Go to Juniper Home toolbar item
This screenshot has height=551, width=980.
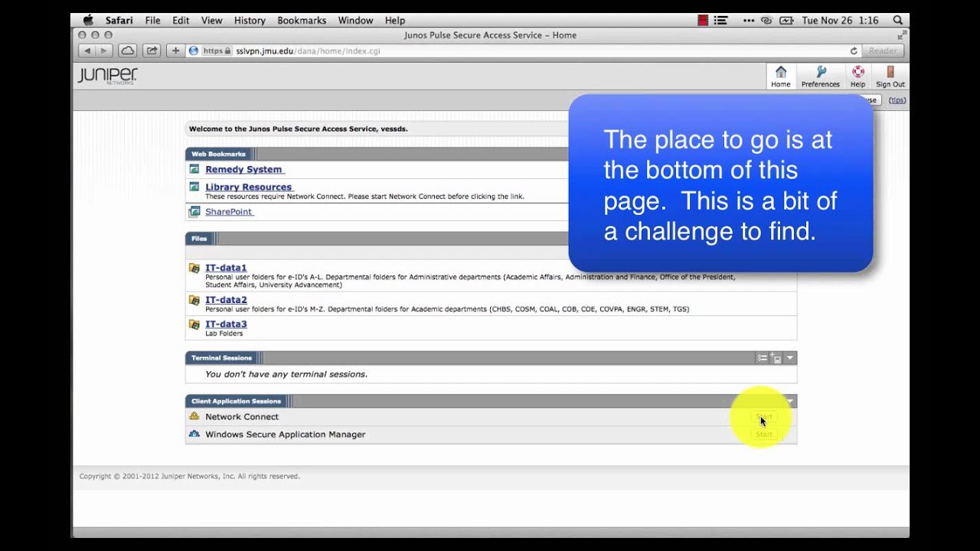point(781,77)
